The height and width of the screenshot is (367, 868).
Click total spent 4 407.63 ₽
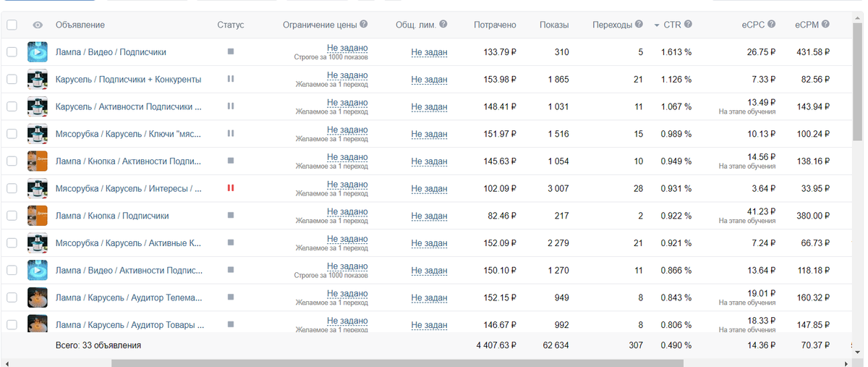coord(496,345)
